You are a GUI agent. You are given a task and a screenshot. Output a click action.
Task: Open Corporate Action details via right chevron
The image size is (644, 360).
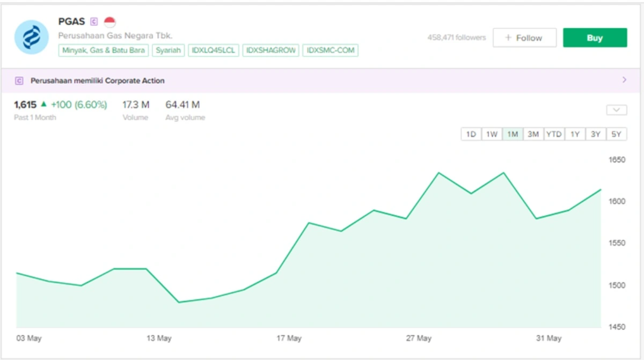624,80
